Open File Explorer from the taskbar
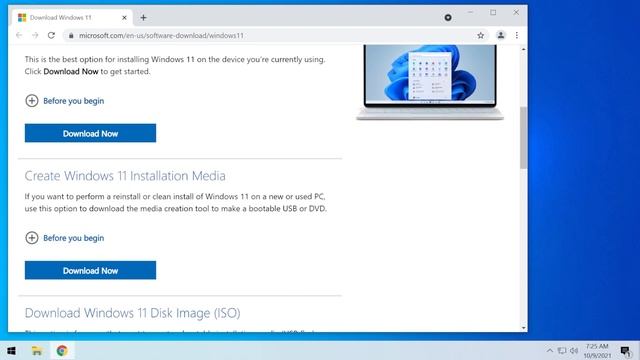 [x=37, y=351]
